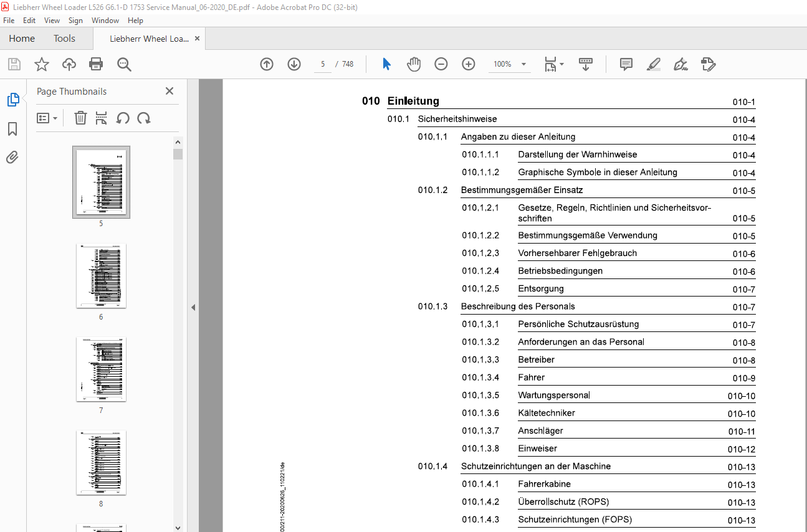The width and height of the screenshot is (807, 532).
Task: Click the Insert pages icon in thumbnails panel
Action: pyautogui.click(x=102, y=118)
